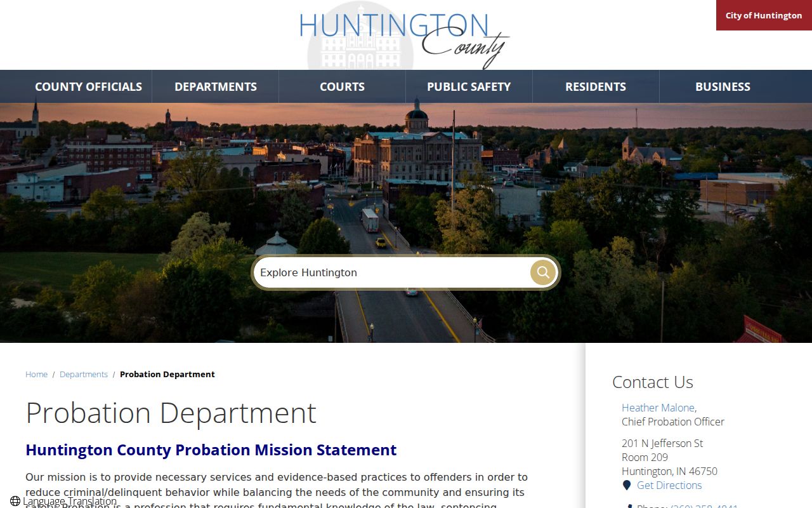Click the Chief Probation Officer title text

[673, 422]
